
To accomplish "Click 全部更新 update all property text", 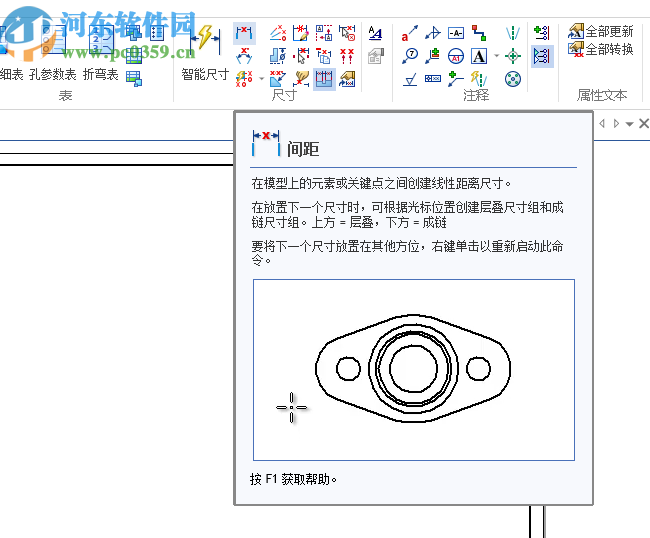I will click(x=601, y=32).
